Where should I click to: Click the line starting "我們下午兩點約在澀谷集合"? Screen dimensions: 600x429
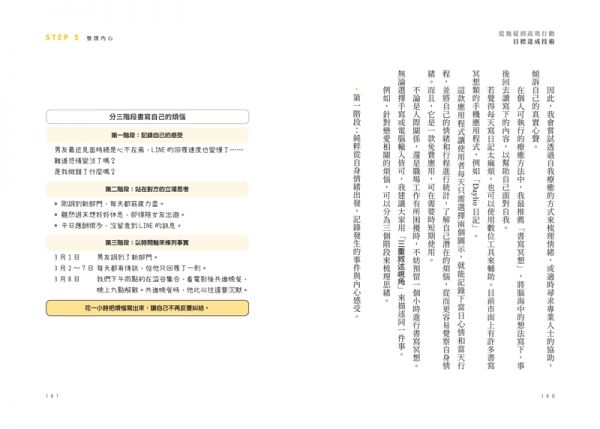pyautogui.click(x=172, y=279)
